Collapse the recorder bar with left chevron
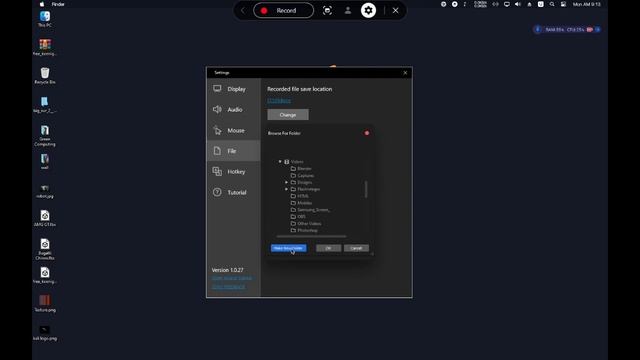The image size is (640, 360). pyautogui.click(x=243, y=11)
